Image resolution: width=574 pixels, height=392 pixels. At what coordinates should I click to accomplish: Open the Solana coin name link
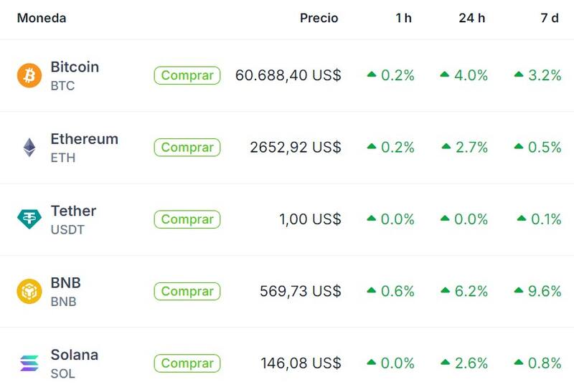(74, 355)
